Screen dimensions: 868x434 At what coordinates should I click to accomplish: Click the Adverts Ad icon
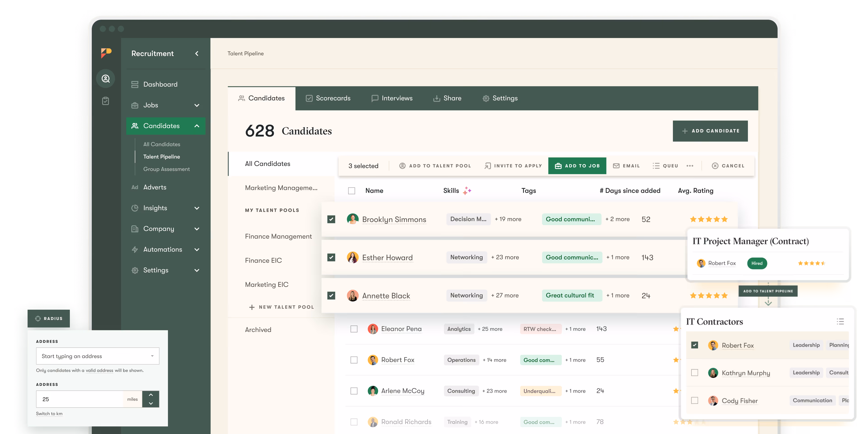point(135,187)
